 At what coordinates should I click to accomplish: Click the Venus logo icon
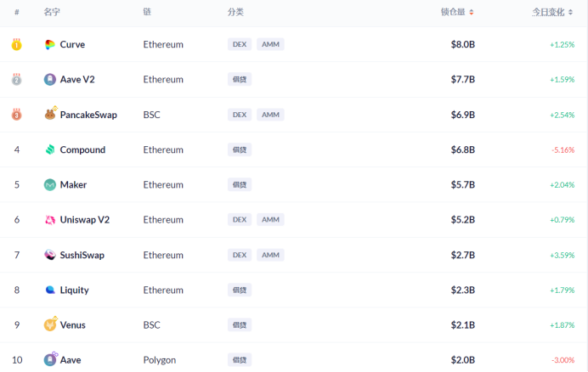(50, 324)
